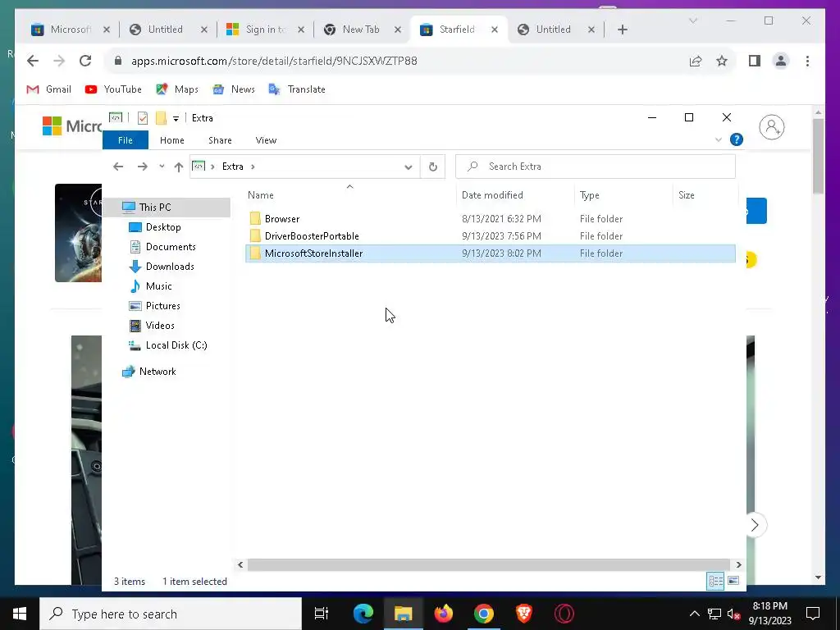Screen dimensions: 840x630
Task: Select the MicrosoftStoreInstaller folder
Action: [x=491, y=253]
